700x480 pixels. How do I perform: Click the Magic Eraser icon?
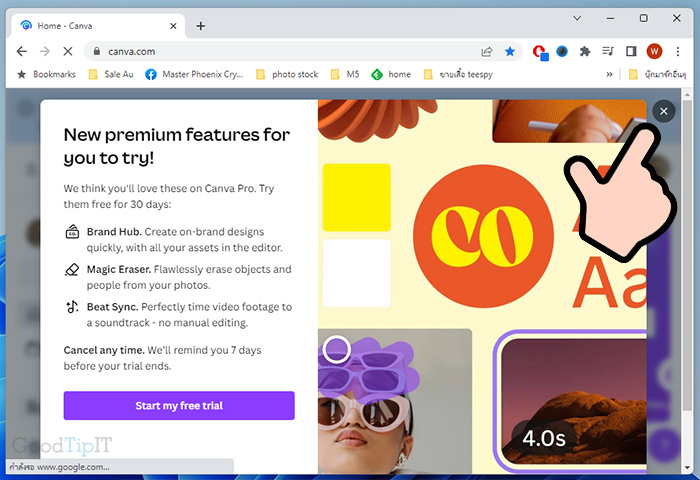pos(72,269)
